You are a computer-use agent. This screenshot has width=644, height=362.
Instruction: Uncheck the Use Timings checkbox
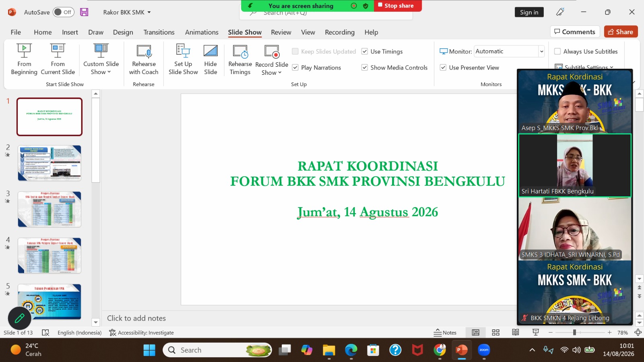pos(365,51)
